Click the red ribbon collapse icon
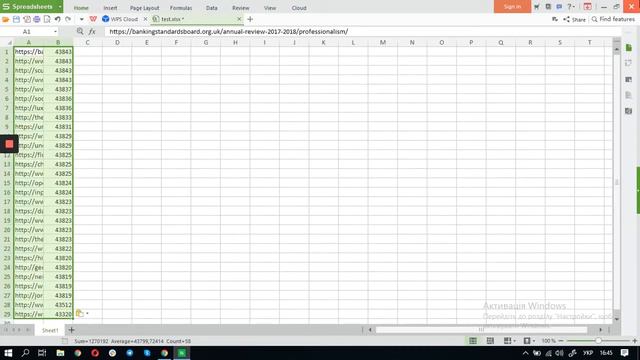Viewport: 640px width, 360px height. (587, 7)
